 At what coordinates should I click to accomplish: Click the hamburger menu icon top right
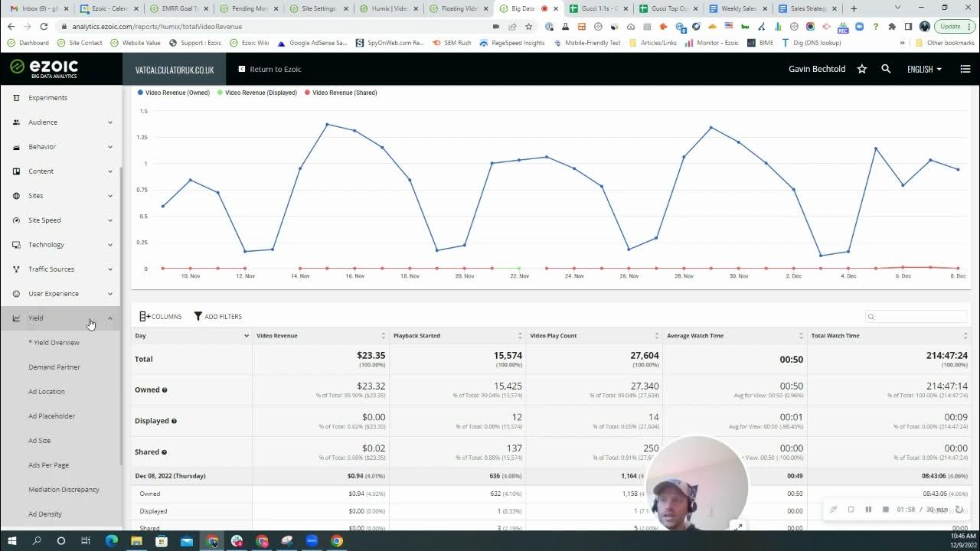click(965, 68)
